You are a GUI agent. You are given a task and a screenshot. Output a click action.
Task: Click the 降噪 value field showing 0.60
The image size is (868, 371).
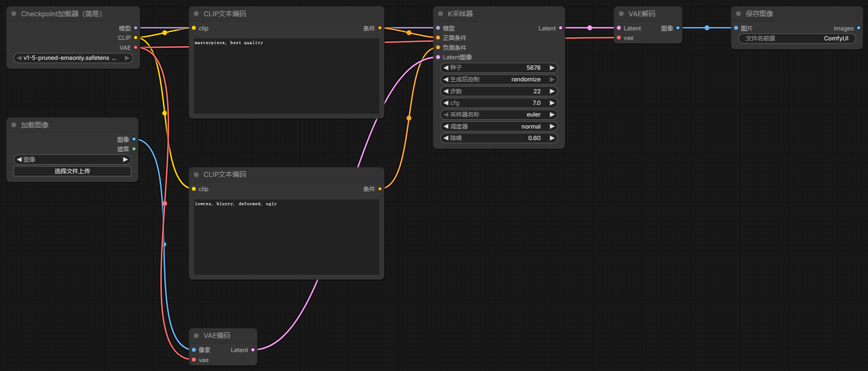click(x=499, y=138)
